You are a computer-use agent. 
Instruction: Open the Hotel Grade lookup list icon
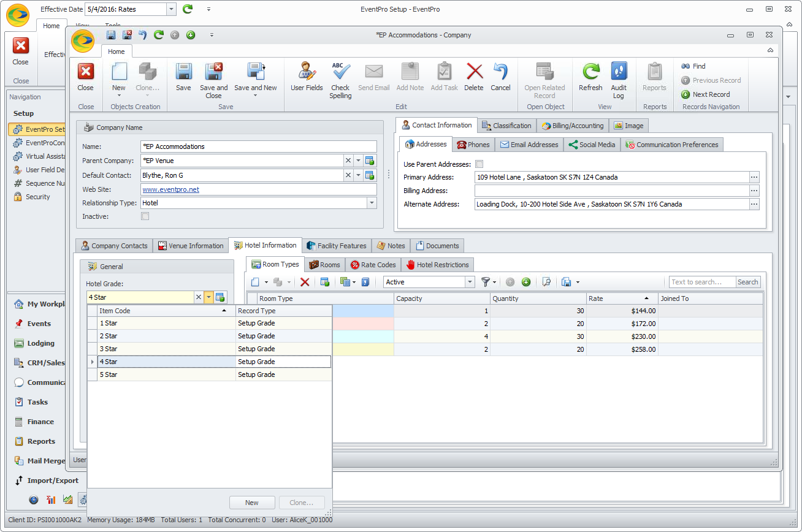click(220, 297)
